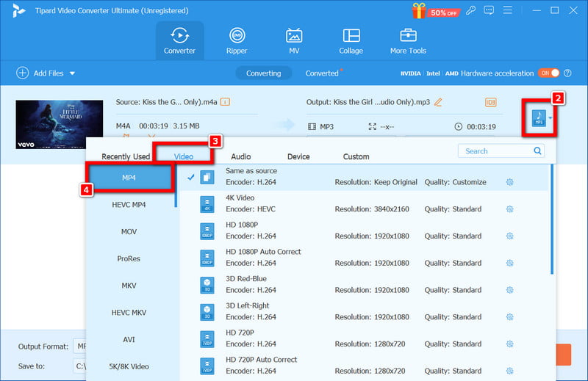Switch to Recently Used tab
The height and width of the screenshot is (381, 588).
(x=126, y=156)
